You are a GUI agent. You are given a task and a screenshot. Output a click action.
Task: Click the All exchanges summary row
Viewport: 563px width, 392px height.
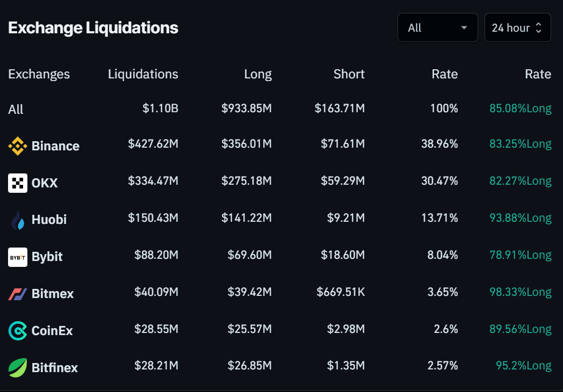click(16, 110)
